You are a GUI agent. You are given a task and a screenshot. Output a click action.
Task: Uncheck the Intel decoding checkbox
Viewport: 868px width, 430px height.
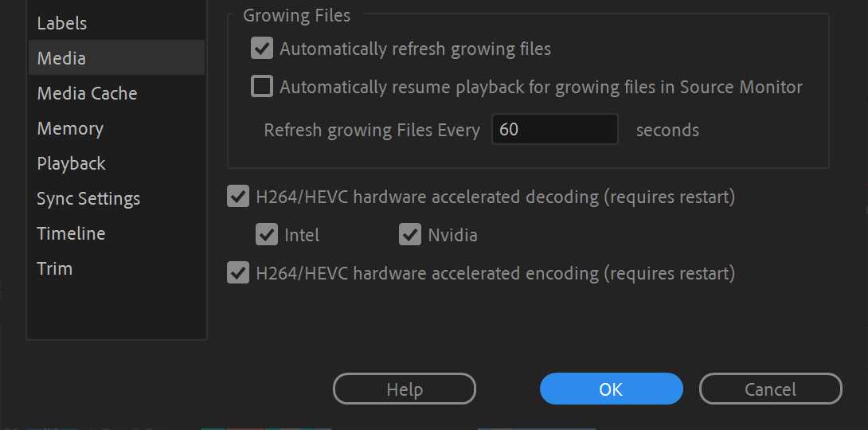tap(267, 234)
